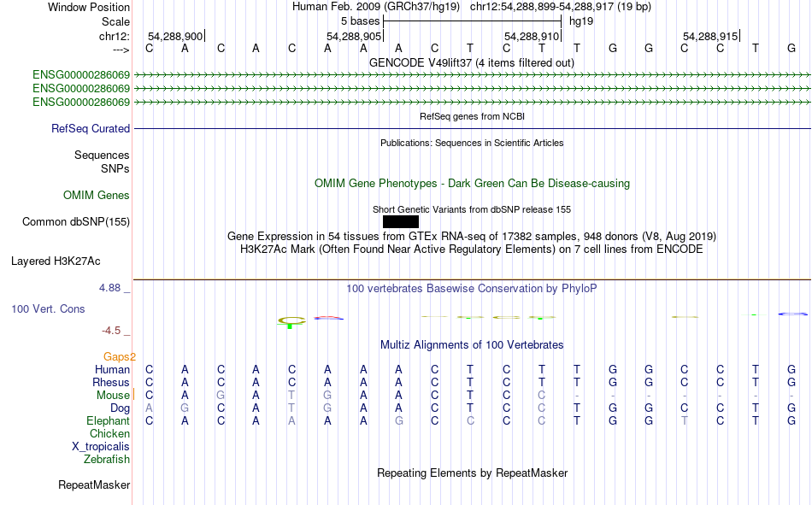This screenshot has width=812, height=505.
Task: Click the H3K27Ac Mark ENCODE title
Action: click(x=472, y=250)
